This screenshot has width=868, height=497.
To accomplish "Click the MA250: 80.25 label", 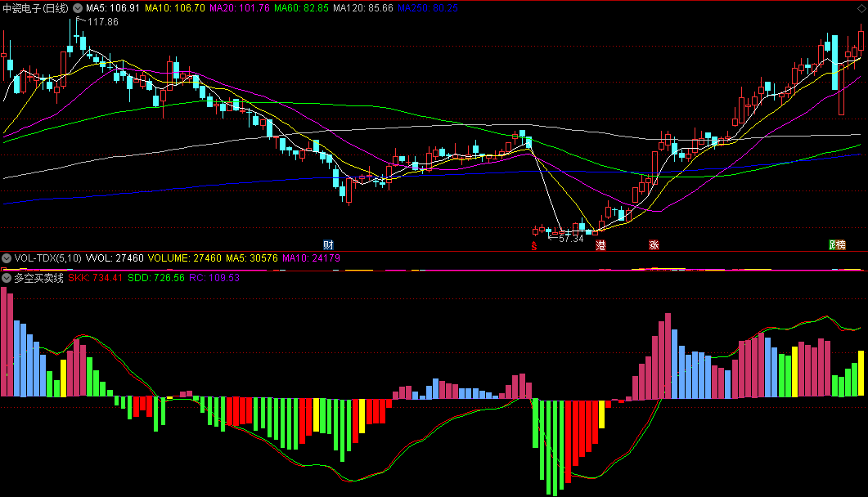I will tap(428, 8).
